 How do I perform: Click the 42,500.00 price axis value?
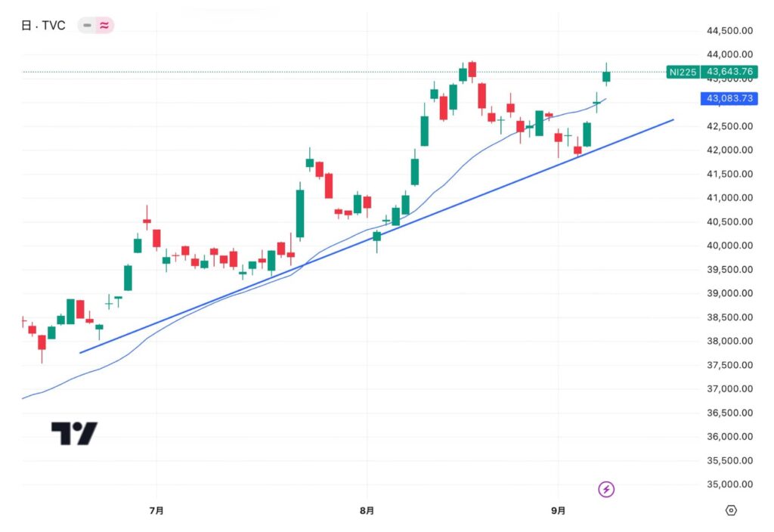pyautogui.click(x=729, y=126)
